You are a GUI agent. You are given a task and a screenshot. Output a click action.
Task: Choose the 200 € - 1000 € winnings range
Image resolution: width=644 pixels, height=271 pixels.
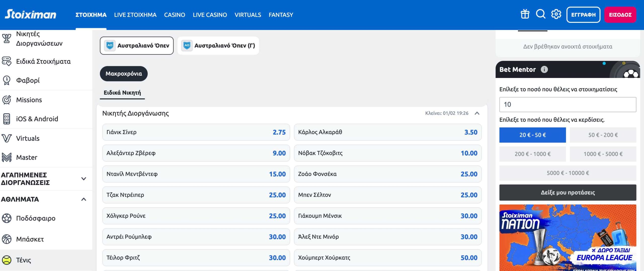533,154
